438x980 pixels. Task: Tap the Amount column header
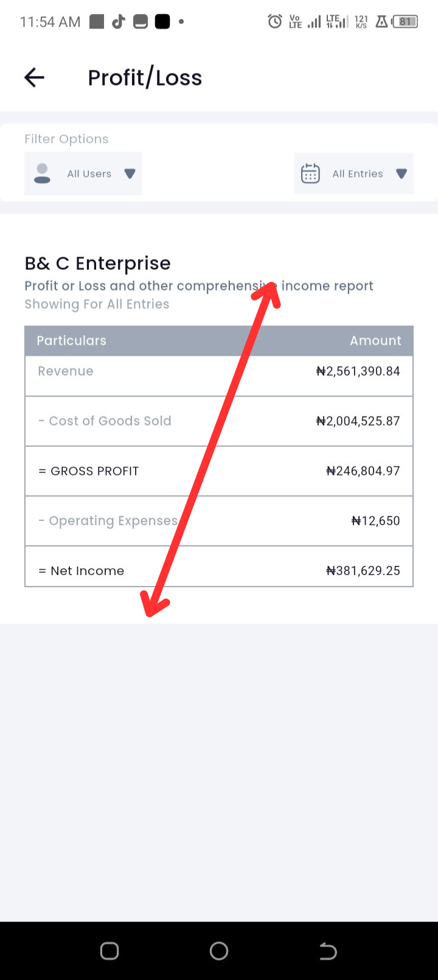375,340
